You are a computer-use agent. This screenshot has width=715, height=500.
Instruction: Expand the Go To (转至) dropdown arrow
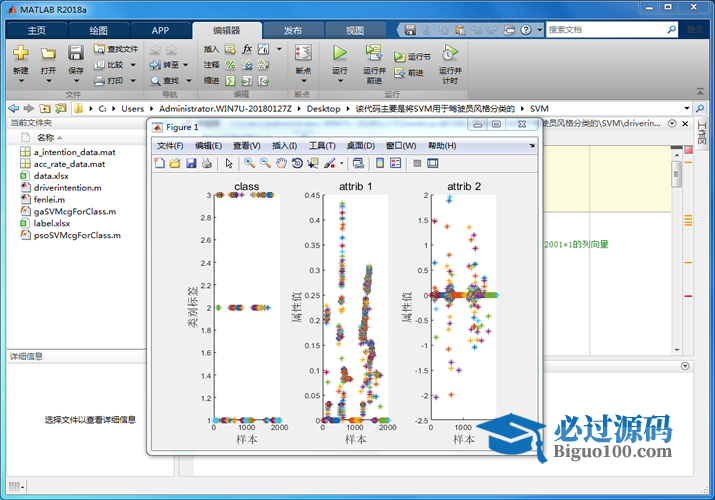(186, 65)
